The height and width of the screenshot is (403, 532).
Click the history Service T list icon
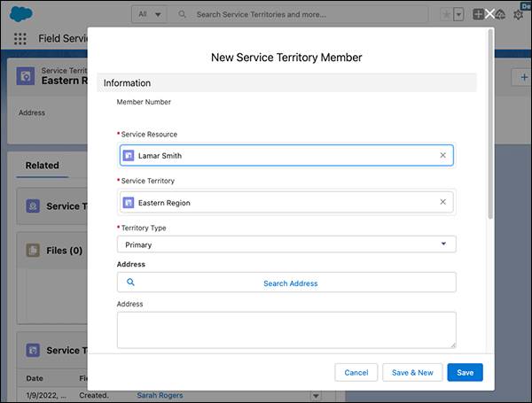click(x=33, y=350)
